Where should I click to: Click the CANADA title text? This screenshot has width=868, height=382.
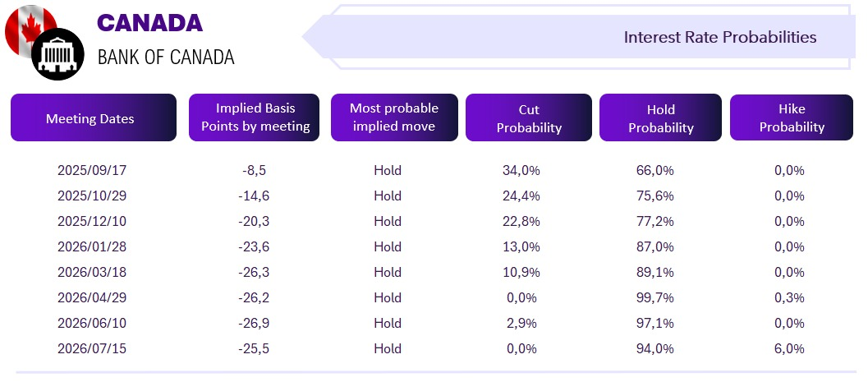[150, 23]
